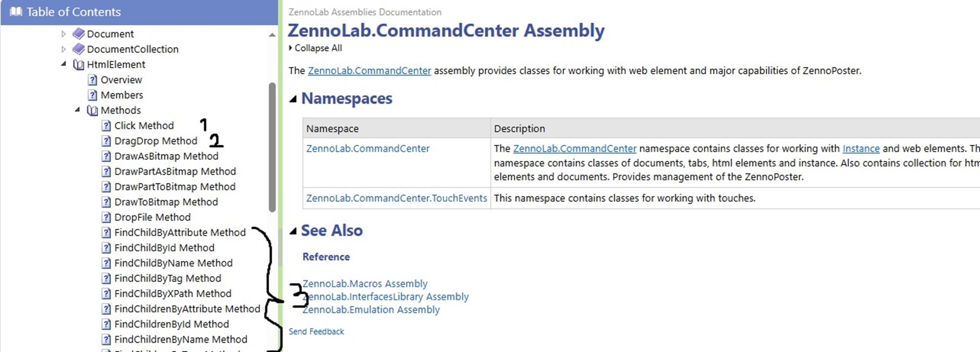
Task: Click the DropFile Method page icon
Action: [106, 217]
